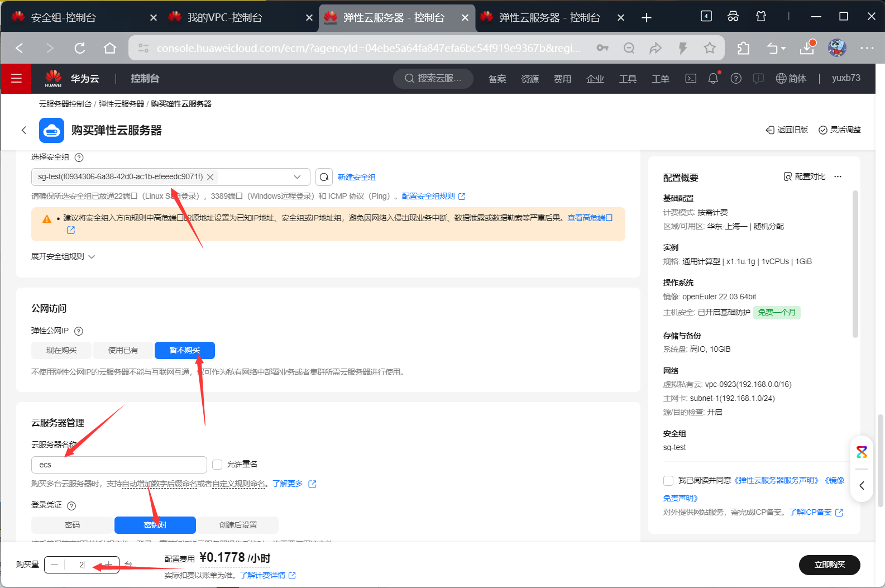Show help for Elastic Public IP

(79, 331)
